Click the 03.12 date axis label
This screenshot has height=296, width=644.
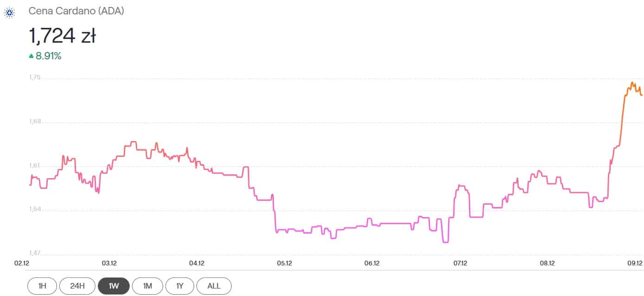pos(109,264)
